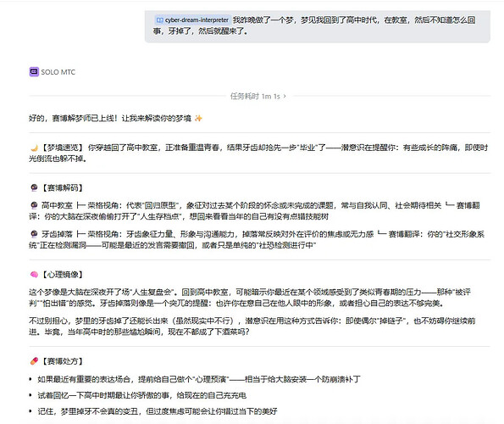Click the crystal ball icon beside 【赛博解码】
This screenshot has height=424, width=504.
(34, 188)
